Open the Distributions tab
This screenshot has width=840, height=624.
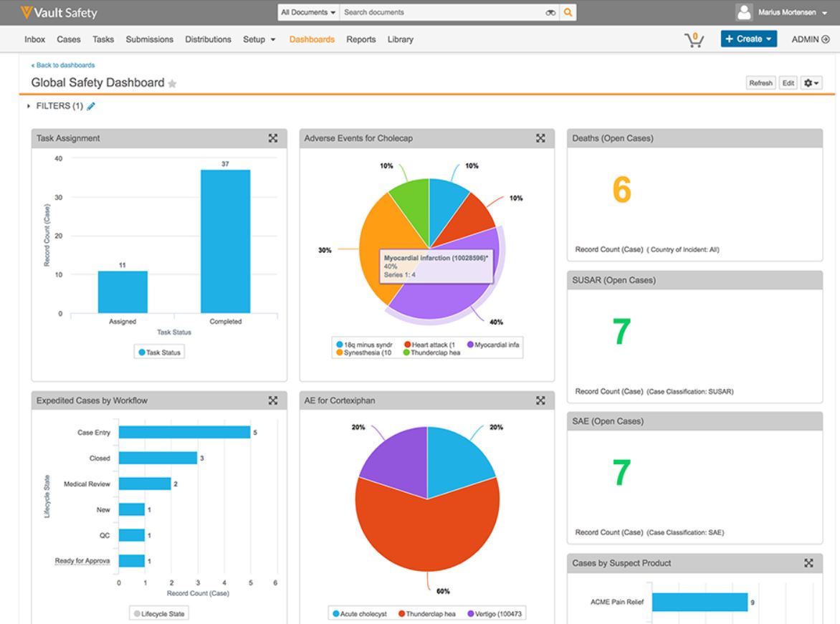tap(208, 39)
